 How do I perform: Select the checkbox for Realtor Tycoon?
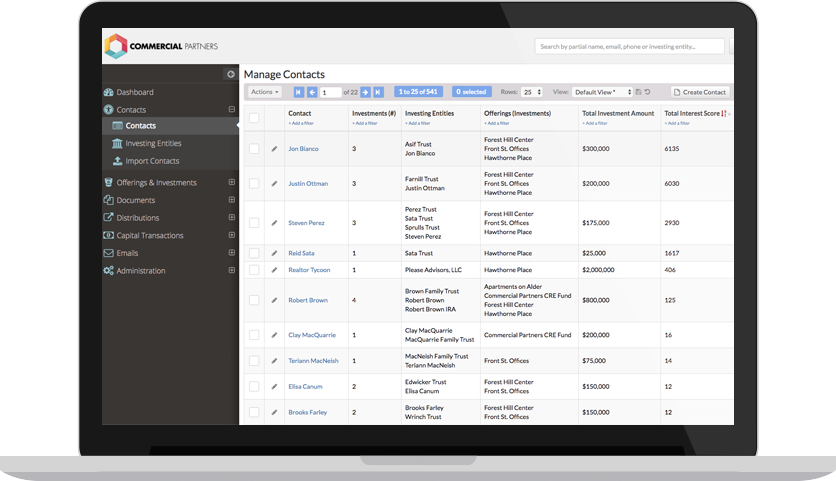(254, 270)
